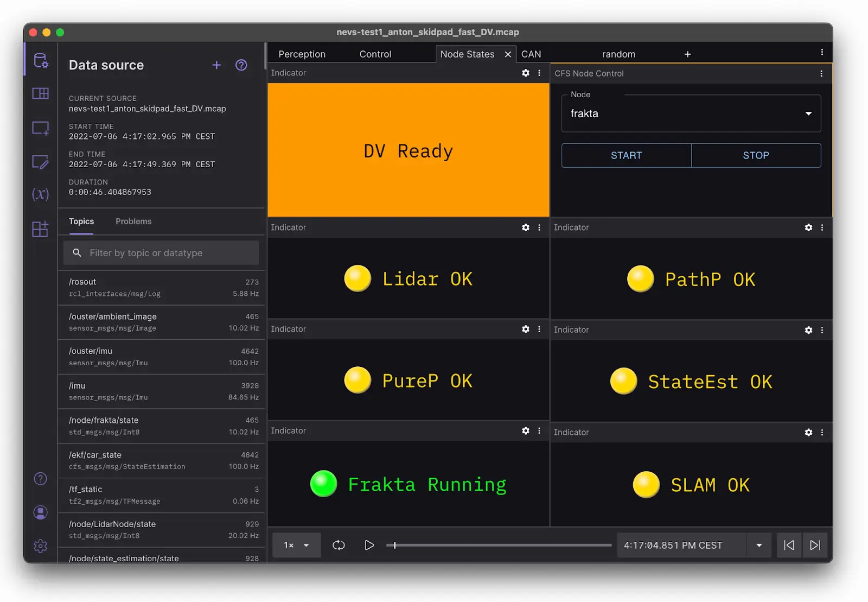This screenshot has width=868, height=602.
Task: Click the START button
Action: tap(626, 155)
